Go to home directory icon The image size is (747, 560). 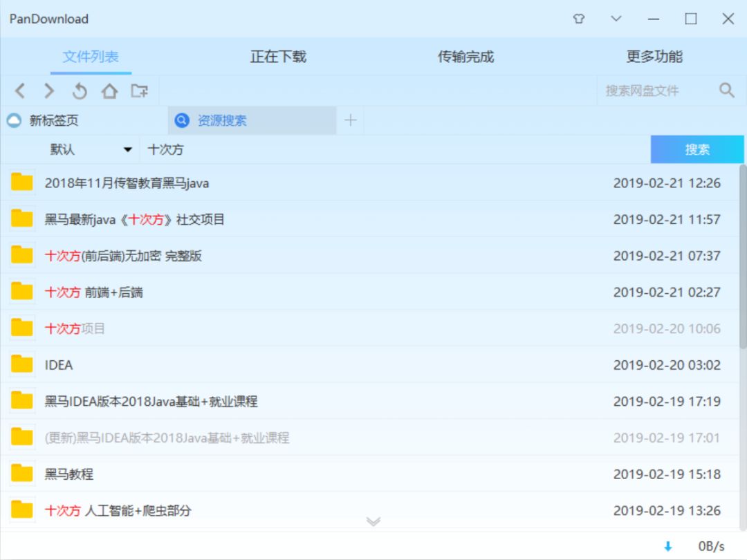[109, 91]
